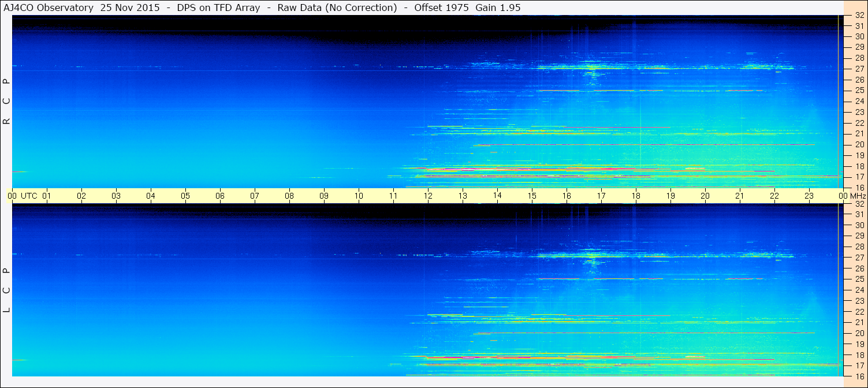Image resolution: width=868 pixels, height=388 pixels.
Task: Click the 32 MHz label of RCP panel
Action: coord(859,15)
